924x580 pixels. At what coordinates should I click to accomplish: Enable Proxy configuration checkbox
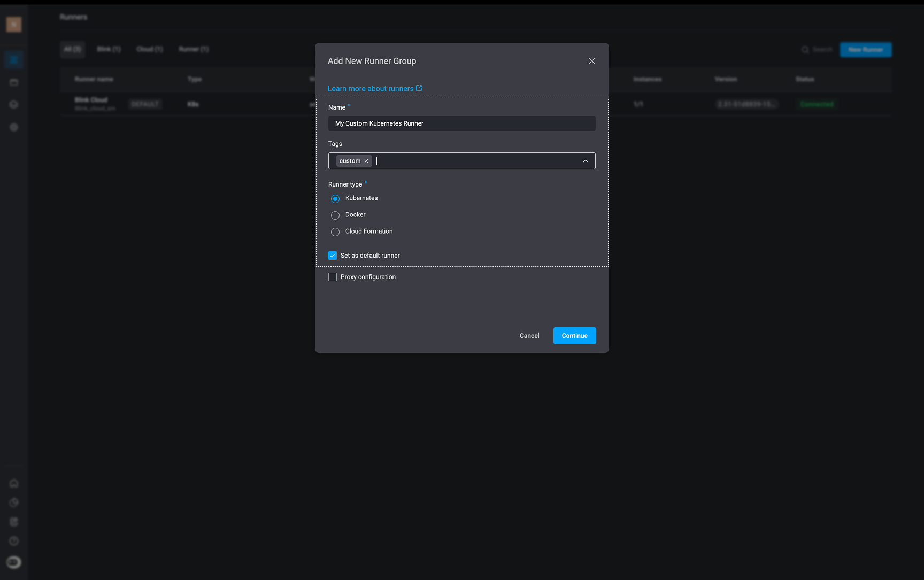coord(333,277)
